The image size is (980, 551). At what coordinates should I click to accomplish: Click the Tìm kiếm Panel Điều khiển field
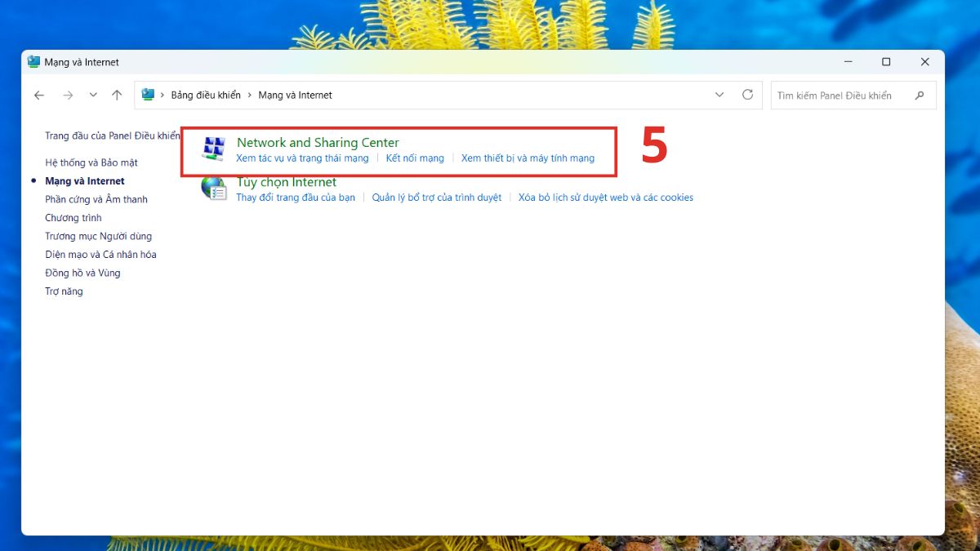click(x=853, y=96)
